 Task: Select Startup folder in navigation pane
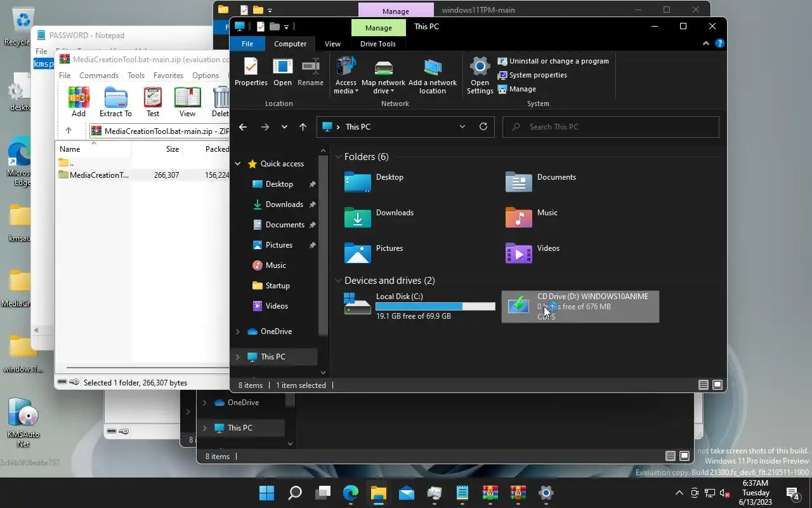[x=277, y=286]
